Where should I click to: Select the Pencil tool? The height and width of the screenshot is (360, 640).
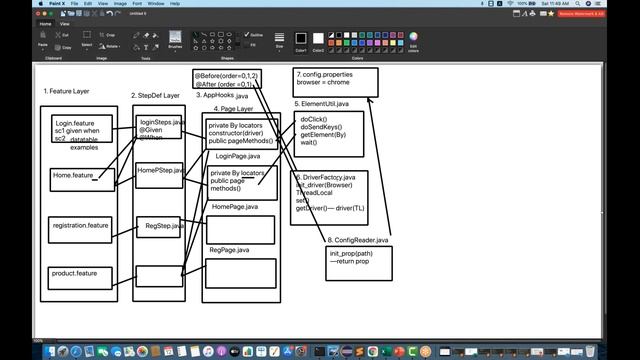coord(136,36)
